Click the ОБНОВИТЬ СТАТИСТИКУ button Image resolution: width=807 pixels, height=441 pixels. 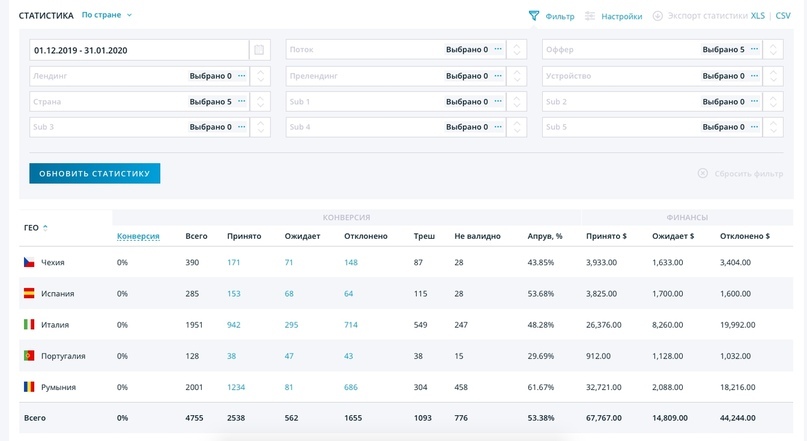pos(95,173)
